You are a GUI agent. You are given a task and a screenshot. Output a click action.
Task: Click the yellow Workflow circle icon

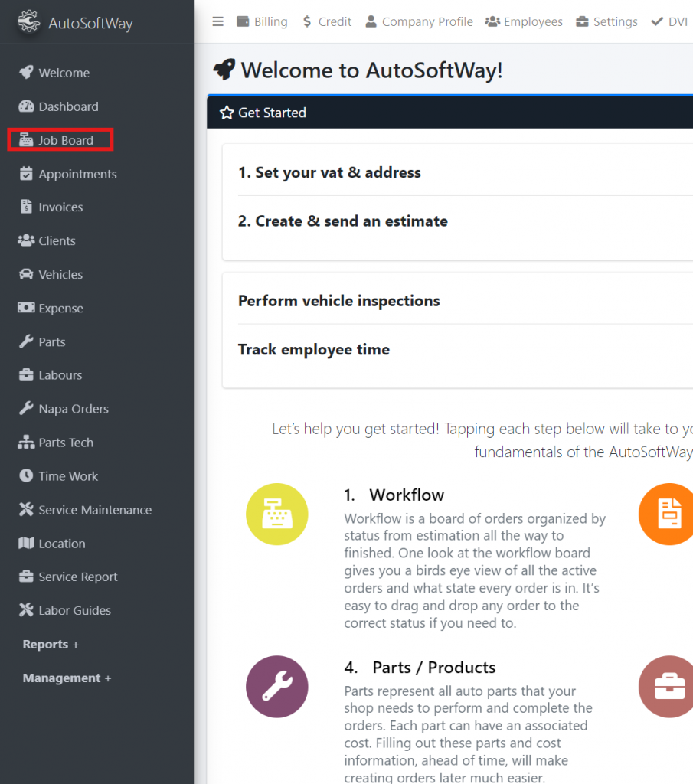point(277,514)
